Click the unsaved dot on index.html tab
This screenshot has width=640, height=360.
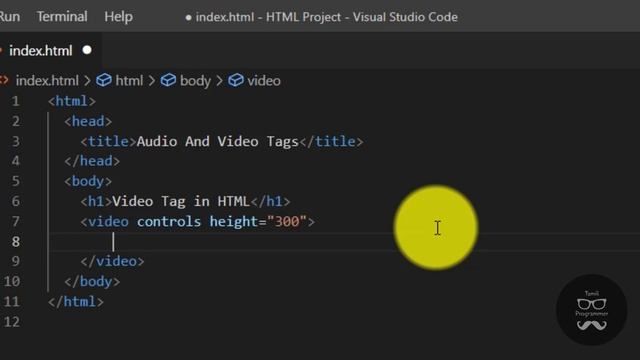tap(87, 50)
